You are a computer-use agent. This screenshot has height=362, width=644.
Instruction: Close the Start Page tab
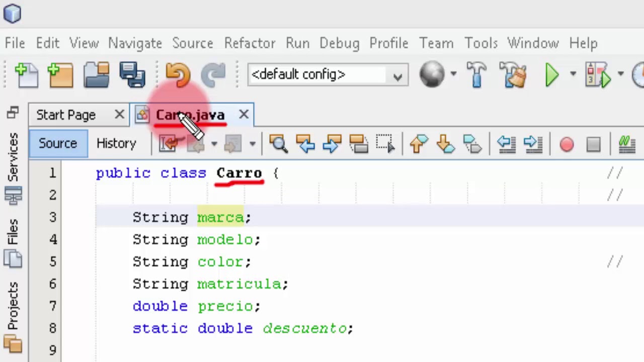tap(119, 115)
